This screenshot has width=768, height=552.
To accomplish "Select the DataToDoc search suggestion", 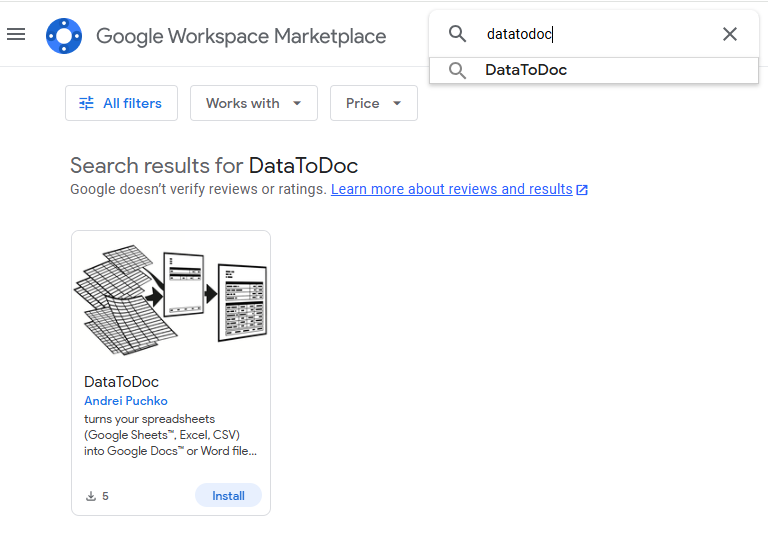I will point(594,70).
